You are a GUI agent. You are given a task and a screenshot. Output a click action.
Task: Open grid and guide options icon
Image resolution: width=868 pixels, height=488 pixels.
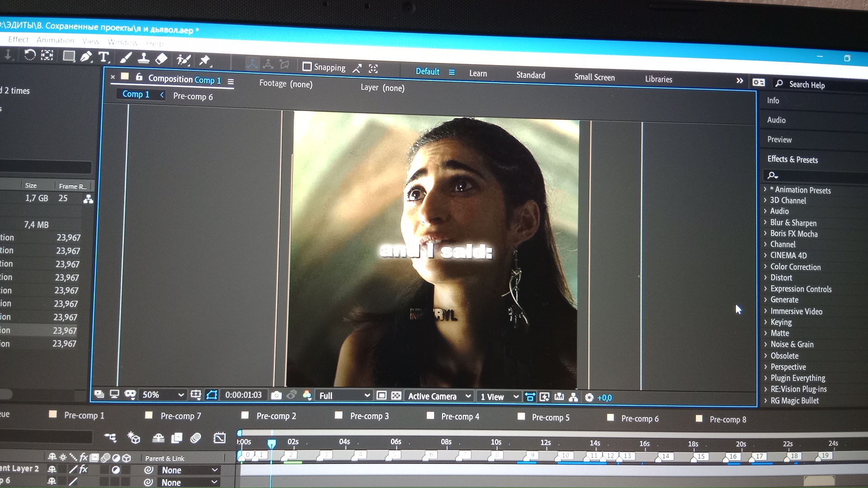(x=196, y=395)
